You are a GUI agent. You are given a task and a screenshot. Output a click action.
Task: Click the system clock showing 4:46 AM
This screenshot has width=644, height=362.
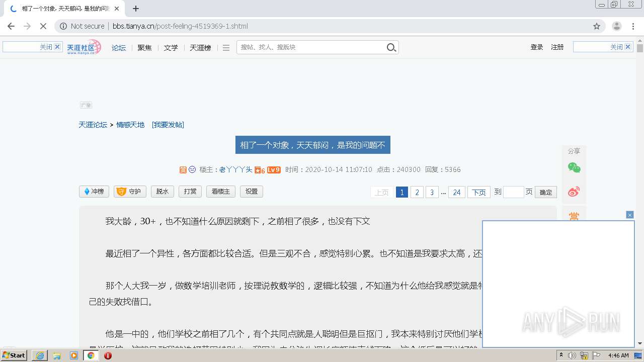pos(618,355)
